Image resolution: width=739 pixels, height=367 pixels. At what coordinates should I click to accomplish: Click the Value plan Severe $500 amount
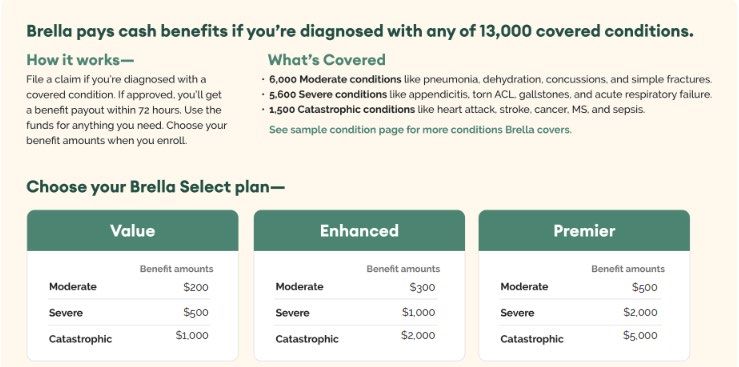point(196,312)
